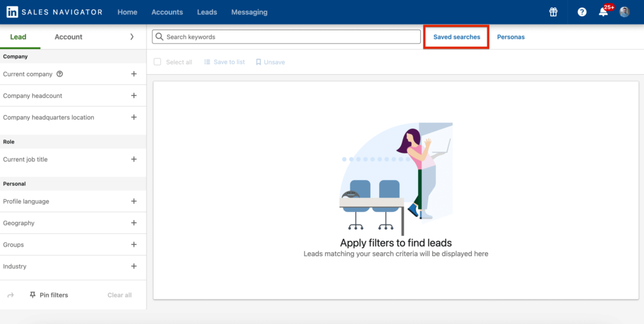Click the Pin filters button
The width and height of the screenshot is (644, 324).
[x=49, y=295]
